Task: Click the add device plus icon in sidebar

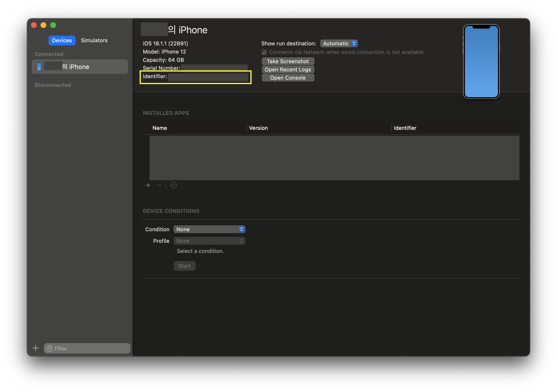Action: pyautogui.click(x=36, y=348)
